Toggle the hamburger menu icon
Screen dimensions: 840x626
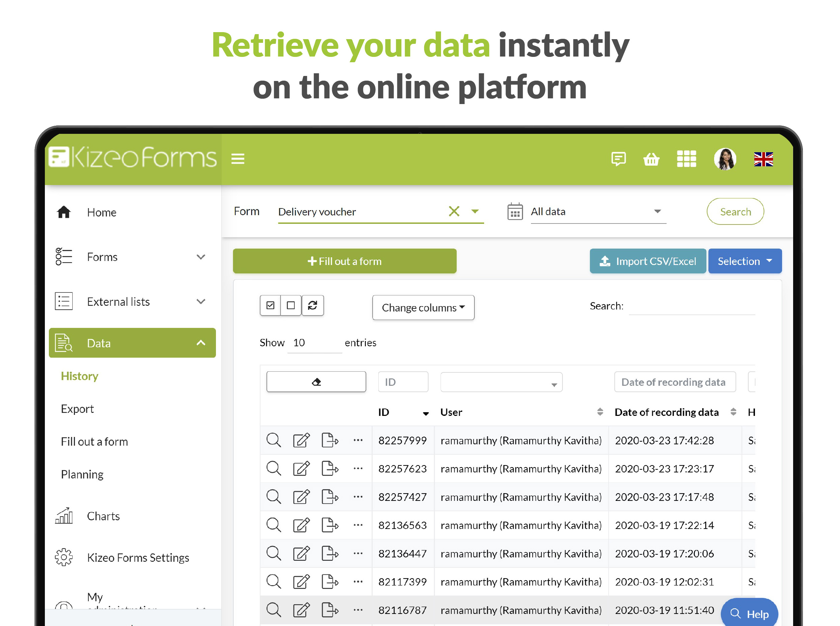coord(238,159)
